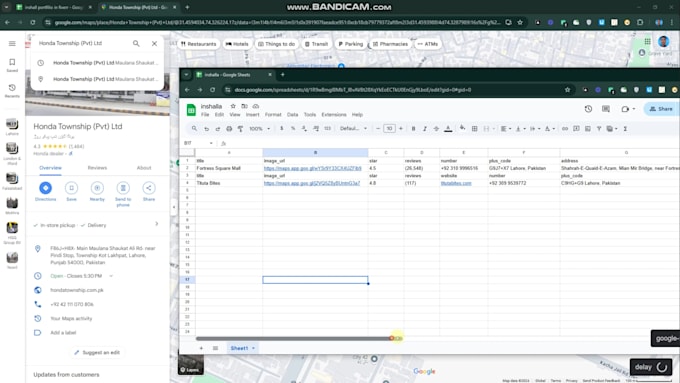Decrease font size with minus button

(378, 129)
